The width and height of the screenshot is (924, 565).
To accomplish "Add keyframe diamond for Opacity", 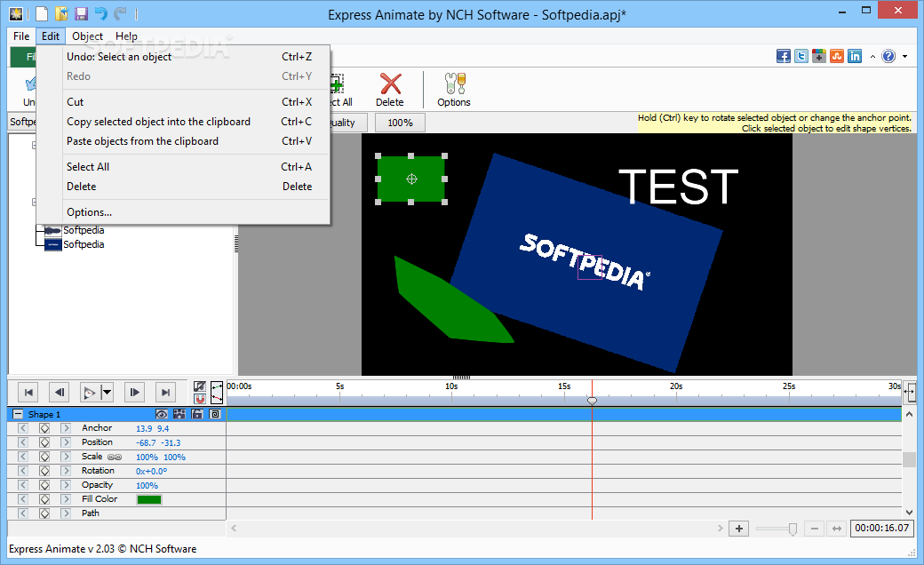I will [44, 485].
